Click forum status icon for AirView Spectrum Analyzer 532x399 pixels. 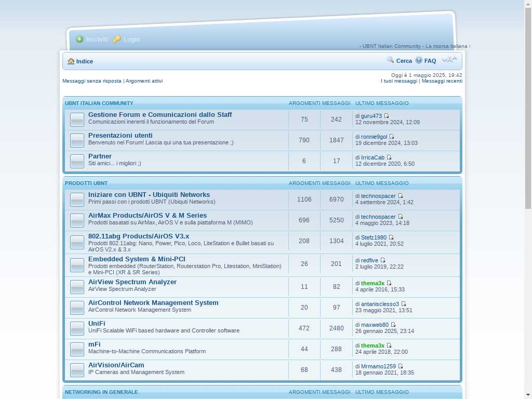pyautogui.click(x=77, y=287)
